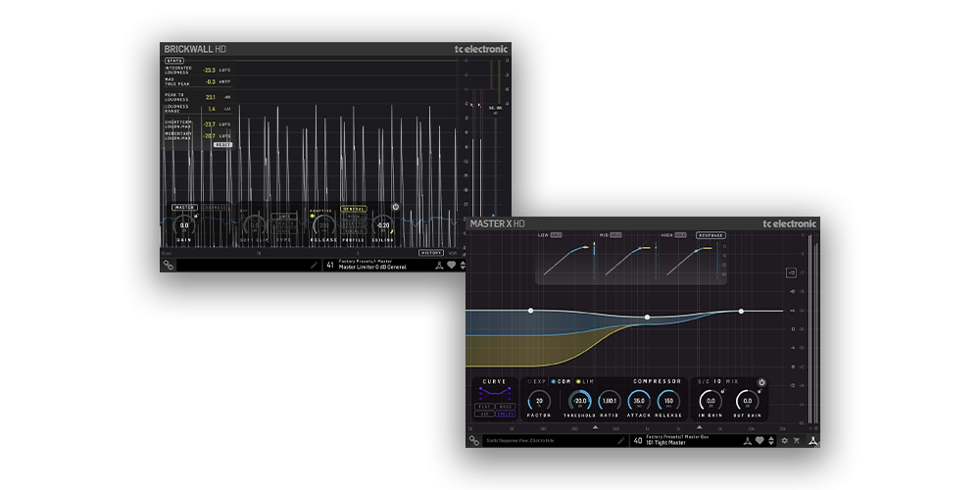This screenshot has height=490, width=980.
Task: Toggle the Brickwall HD limiter power button
Action: [395, 207]
